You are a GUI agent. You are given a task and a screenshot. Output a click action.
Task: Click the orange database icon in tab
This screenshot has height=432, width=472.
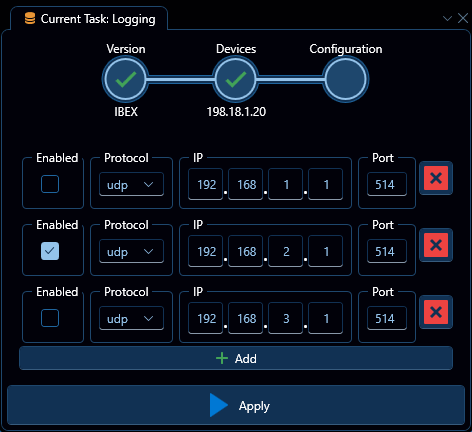(x=30, y=19)
